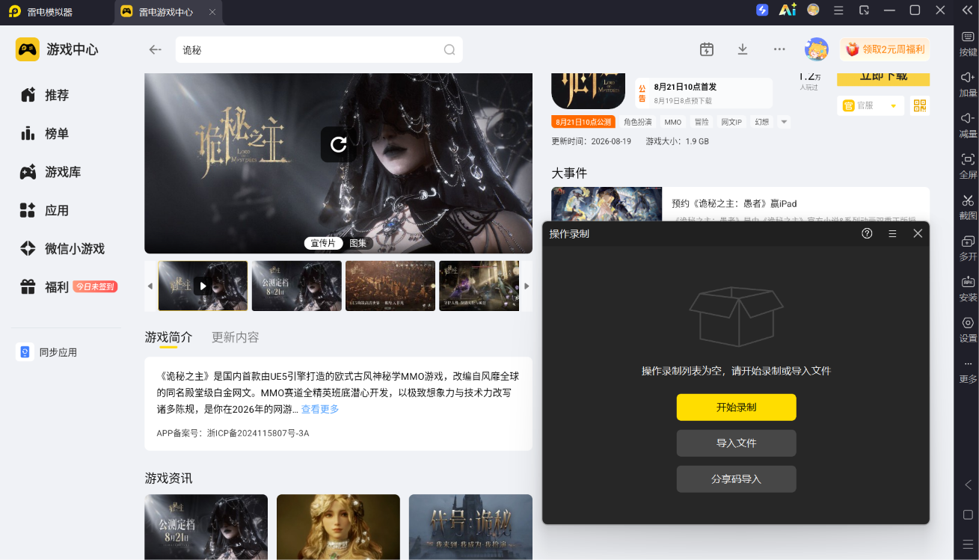This screenshot has width=979, height=560.
Task: Collapse the right sidebar with double-chevron
Action: (x=967, y=10)
